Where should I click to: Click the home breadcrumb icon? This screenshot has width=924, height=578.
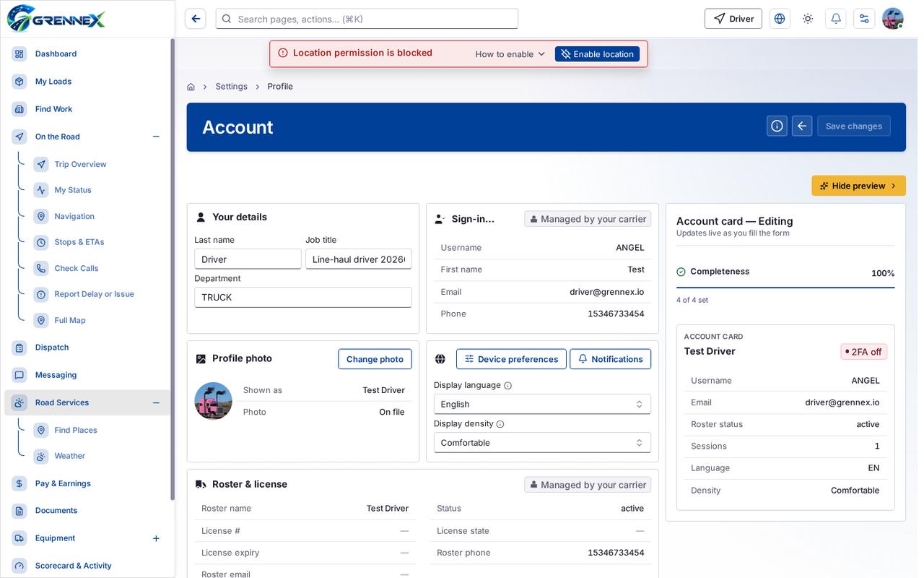pos(191,87)
